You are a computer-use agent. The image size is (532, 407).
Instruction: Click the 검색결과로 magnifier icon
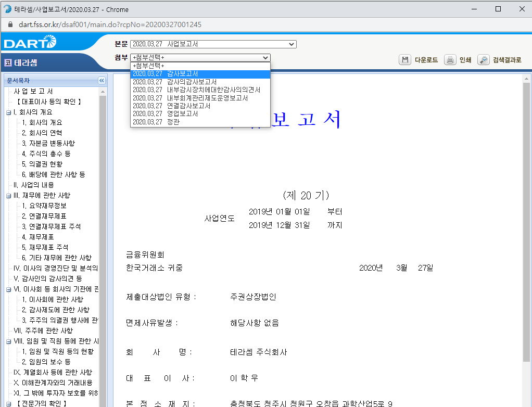(484, 60)
